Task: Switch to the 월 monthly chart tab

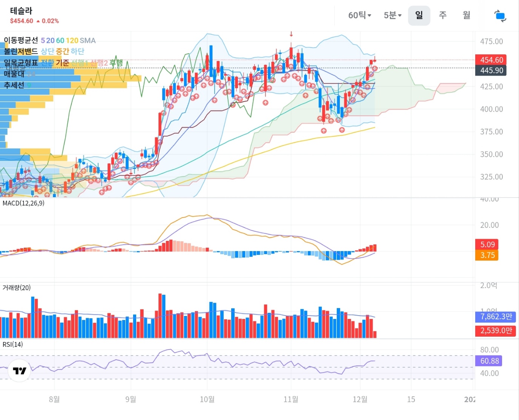Action: point(467,15)
